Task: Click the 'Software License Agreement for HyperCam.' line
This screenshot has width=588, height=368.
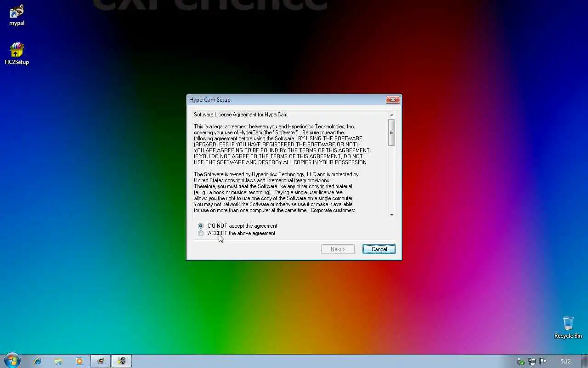Action: [241, 115]
